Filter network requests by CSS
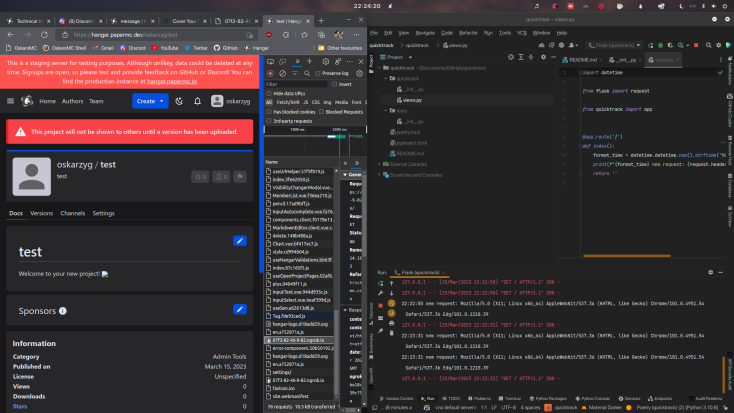The image size is (734, 413). click(316, 102)
